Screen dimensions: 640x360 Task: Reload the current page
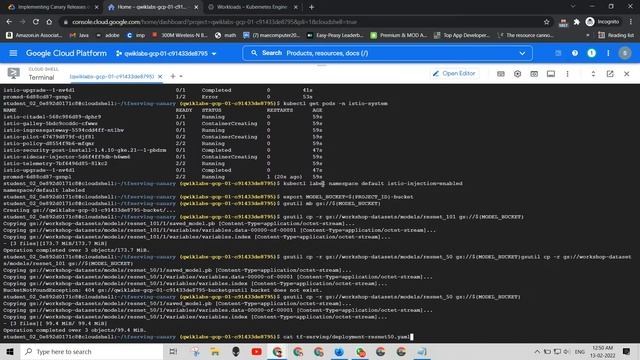click(x=36, y=22)
